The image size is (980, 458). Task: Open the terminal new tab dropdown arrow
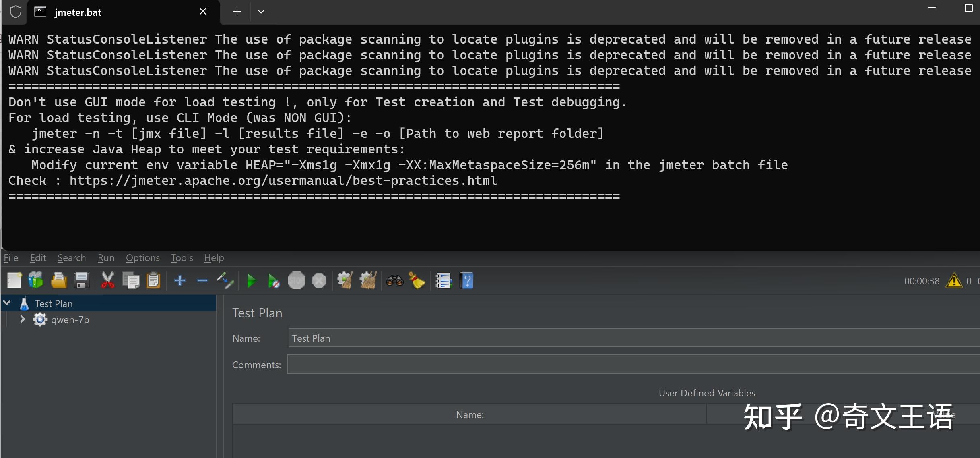[261, 12]
